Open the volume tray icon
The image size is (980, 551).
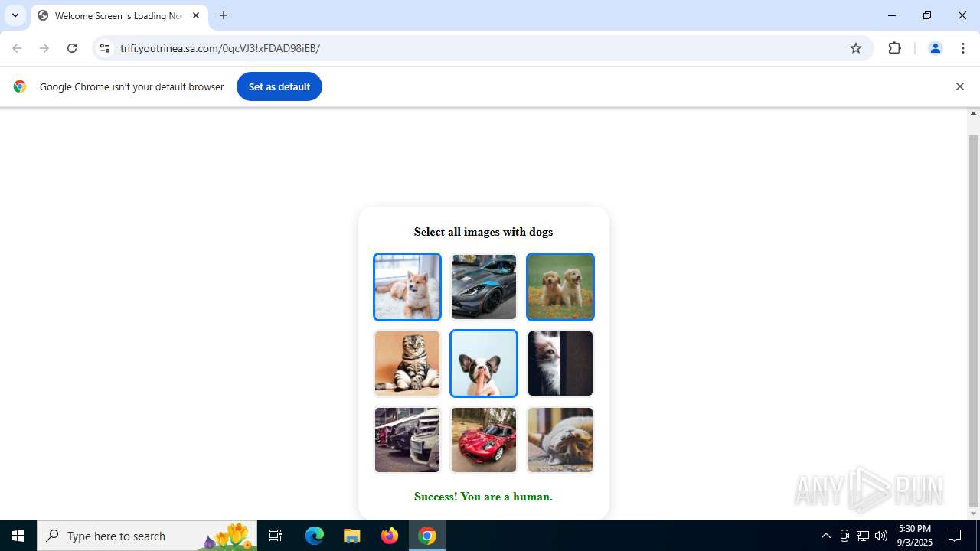(881, 536)
